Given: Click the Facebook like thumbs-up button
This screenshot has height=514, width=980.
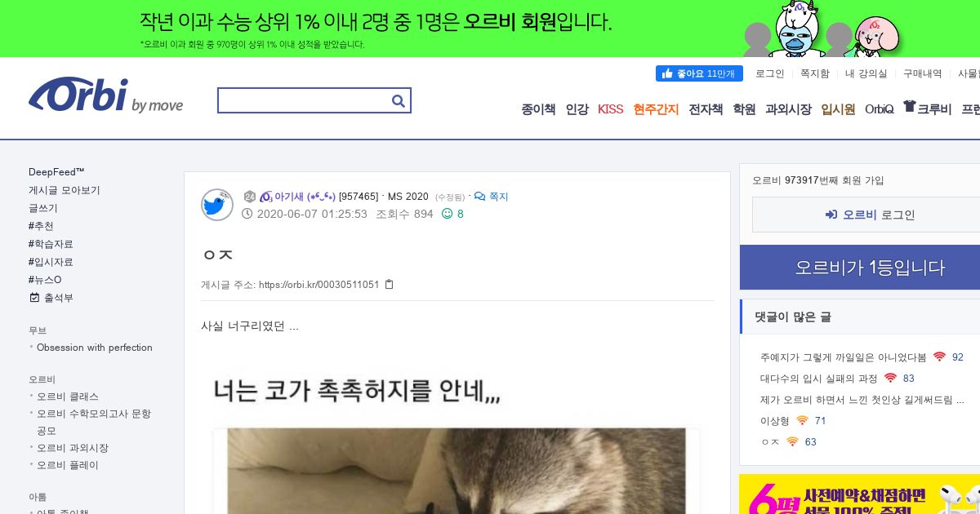Looking at the screenshot, I should tap(699, 73).
